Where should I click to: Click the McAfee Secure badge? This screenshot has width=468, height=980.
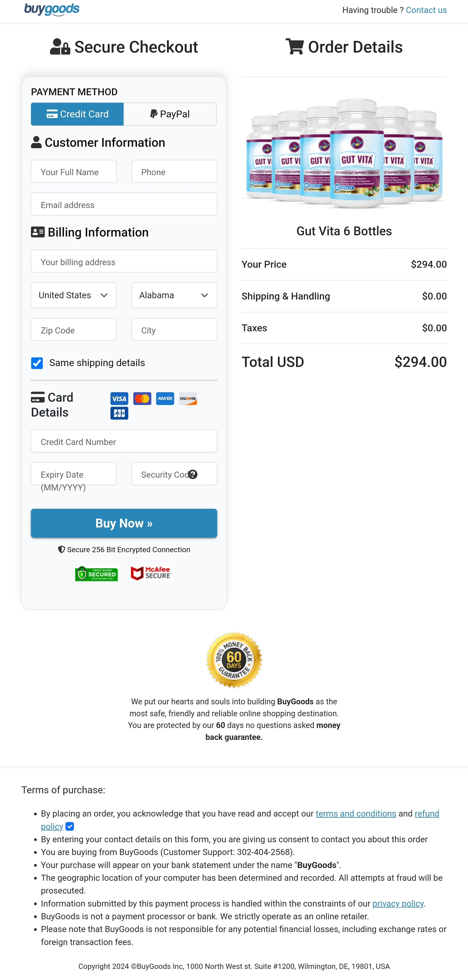(x=151, y=573)
